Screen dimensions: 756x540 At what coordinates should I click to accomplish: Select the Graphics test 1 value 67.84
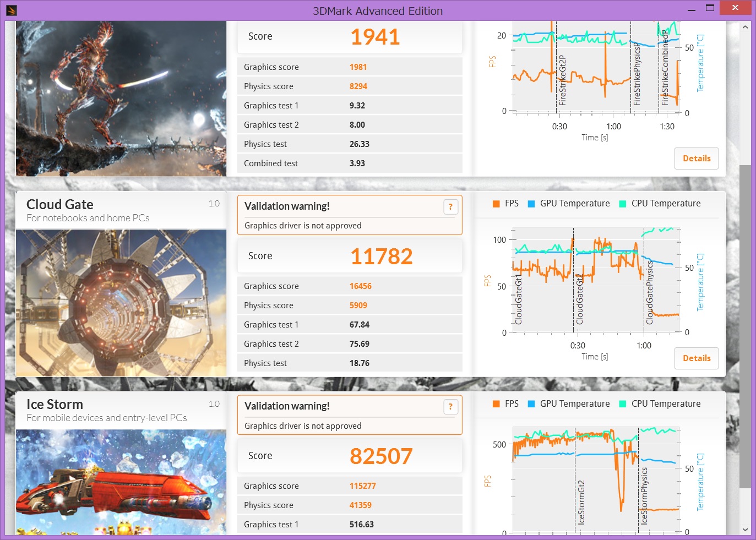360,325
